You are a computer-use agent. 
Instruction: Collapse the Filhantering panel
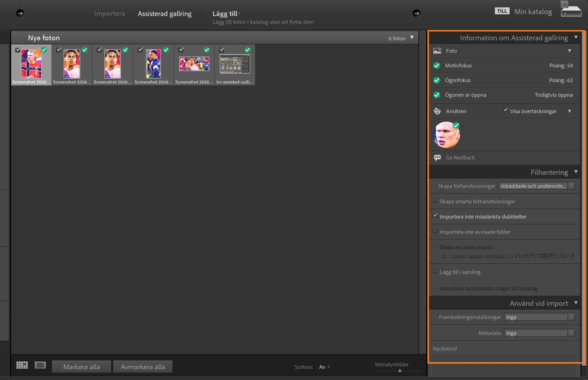pyautogui.click(x=576, y=172)
